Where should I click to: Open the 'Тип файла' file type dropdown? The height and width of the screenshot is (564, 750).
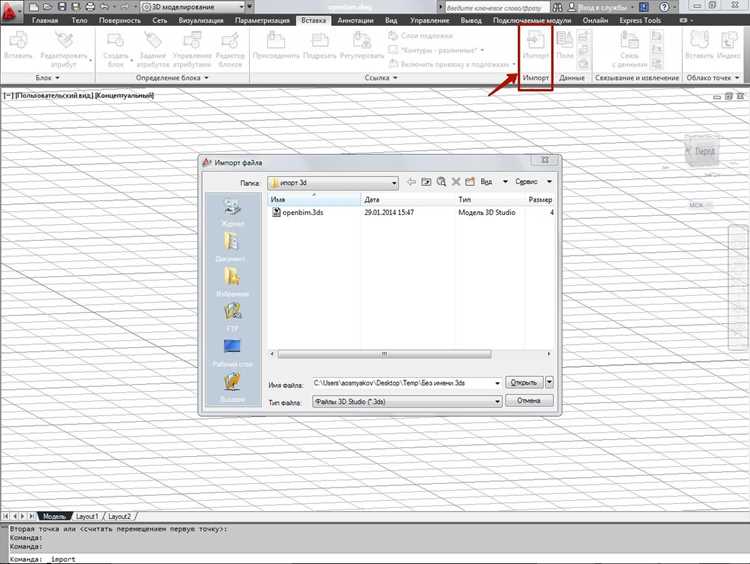coord(407,401)
